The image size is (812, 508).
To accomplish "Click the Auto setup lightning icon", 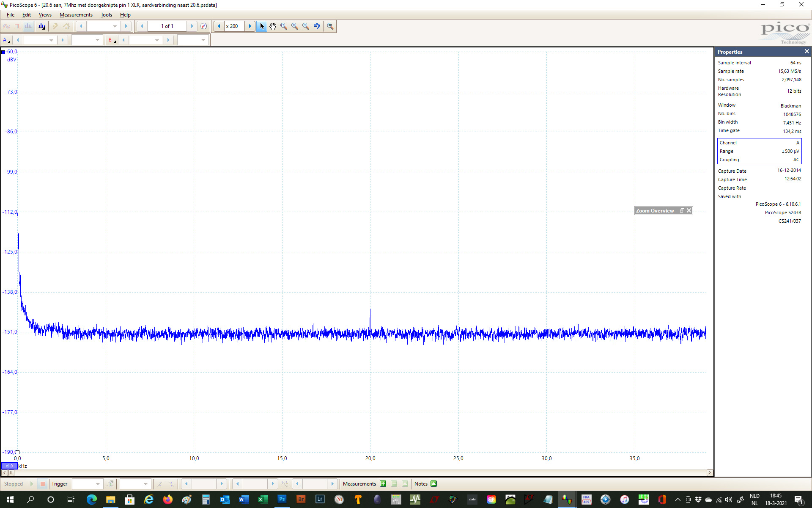I will 55,26.
